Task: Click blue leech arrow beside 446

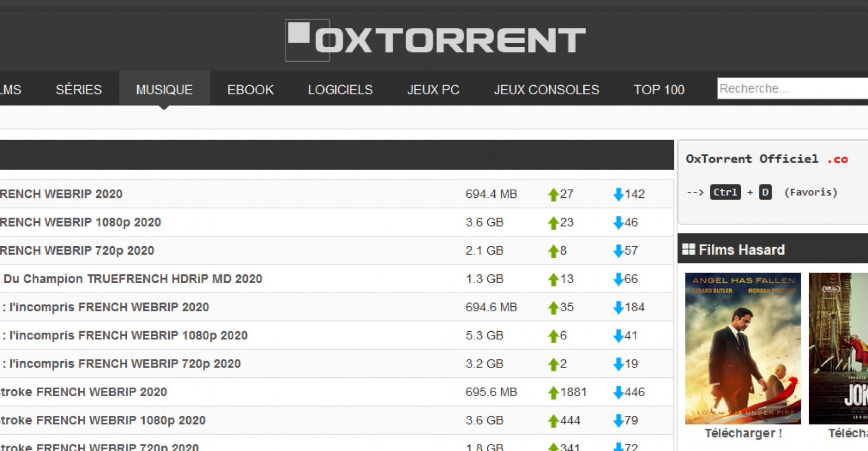Action: click(618, 392)
